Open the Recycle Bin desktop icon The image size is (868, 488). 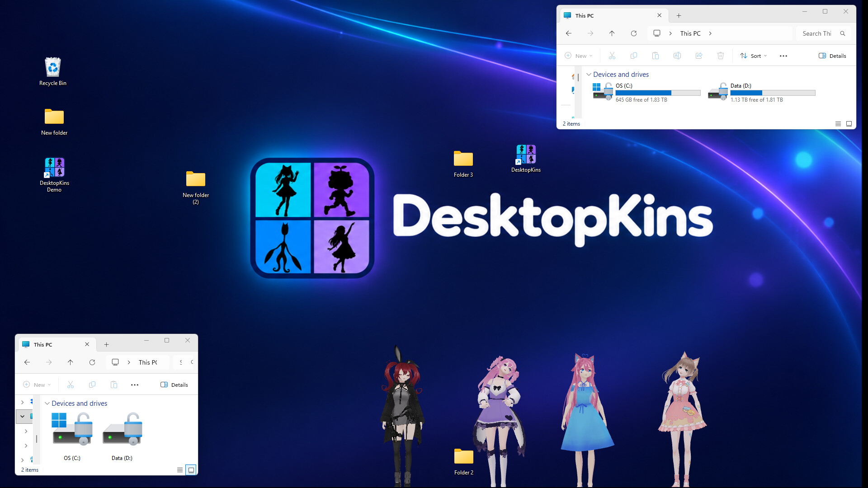(53, 71)
